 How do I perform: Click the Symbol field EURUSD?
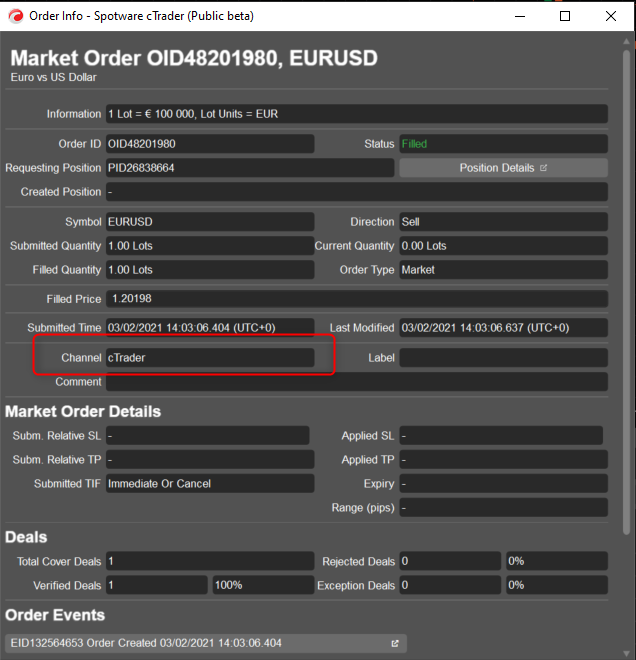[x=210, y=222]
